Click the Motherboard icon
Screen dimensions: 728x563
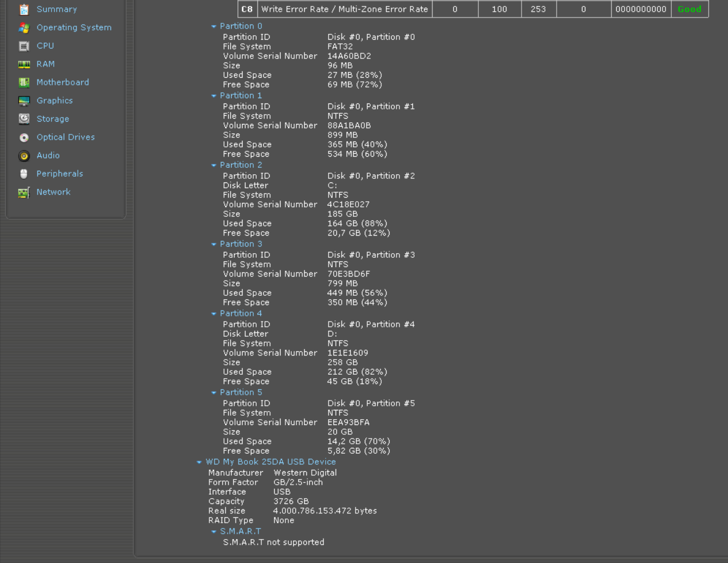pyautogui.click(x=24, y=82)
